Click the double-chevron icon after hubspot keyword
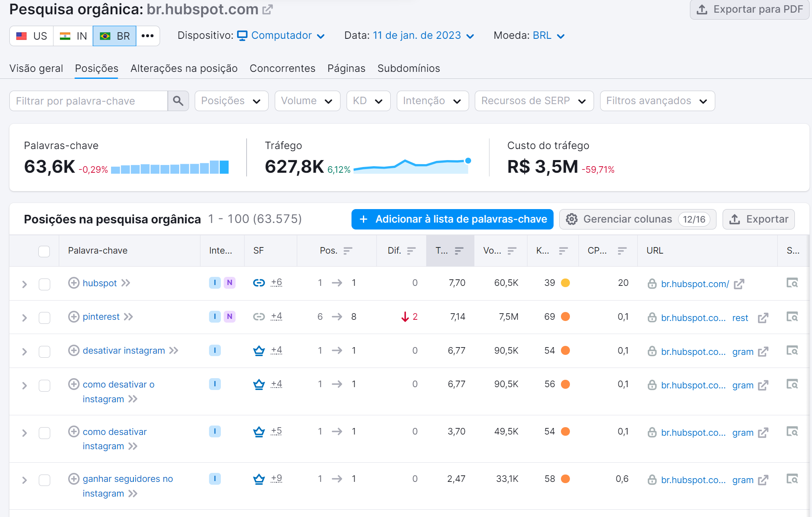 126,283
